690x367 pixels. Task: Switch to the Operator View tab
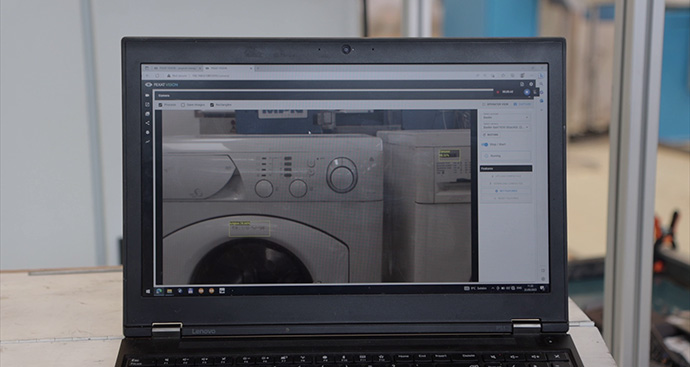coord(496,104)
